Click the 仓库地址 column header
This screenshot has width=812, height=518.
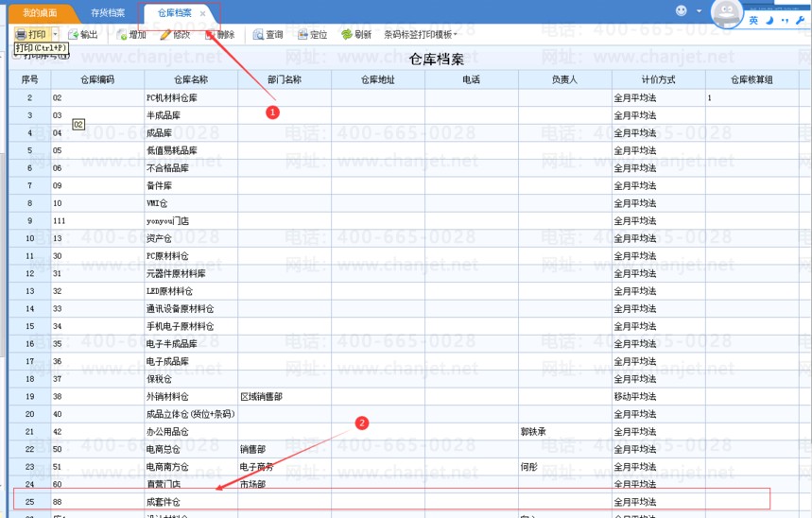(x=378, y=79)
